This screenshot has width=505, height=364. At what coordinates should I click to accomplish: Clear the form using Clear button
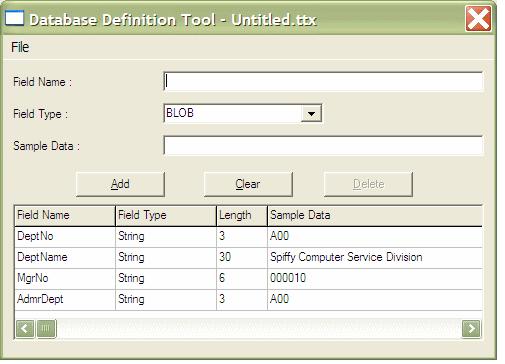(248, 184)
